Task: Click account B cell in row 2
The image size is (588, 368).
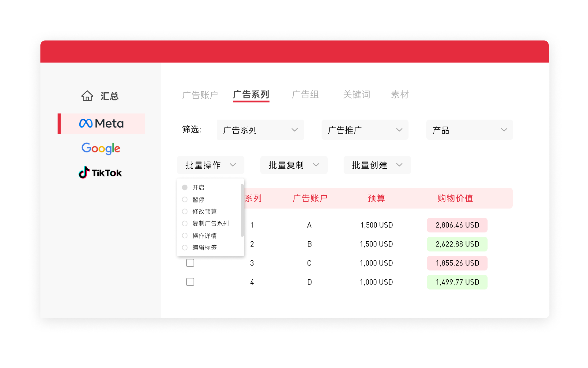Action: [x=310, y=244]
